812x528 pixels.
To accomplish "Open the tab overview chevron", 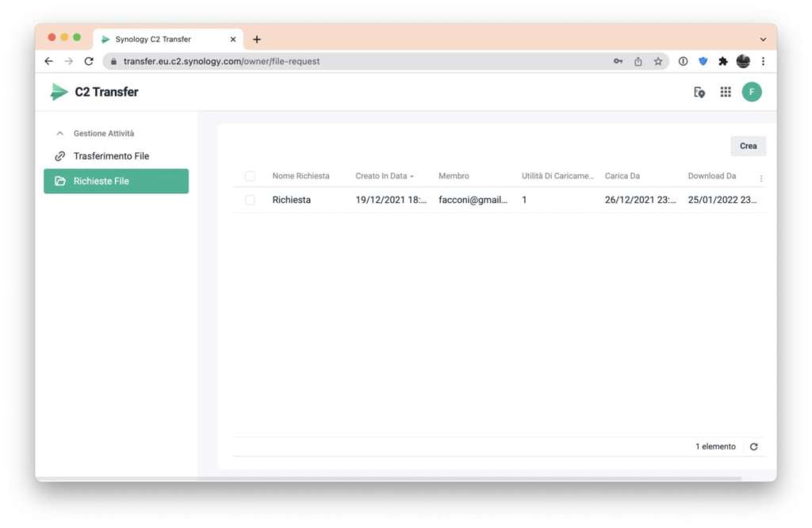I will click(x=763, y=39).
